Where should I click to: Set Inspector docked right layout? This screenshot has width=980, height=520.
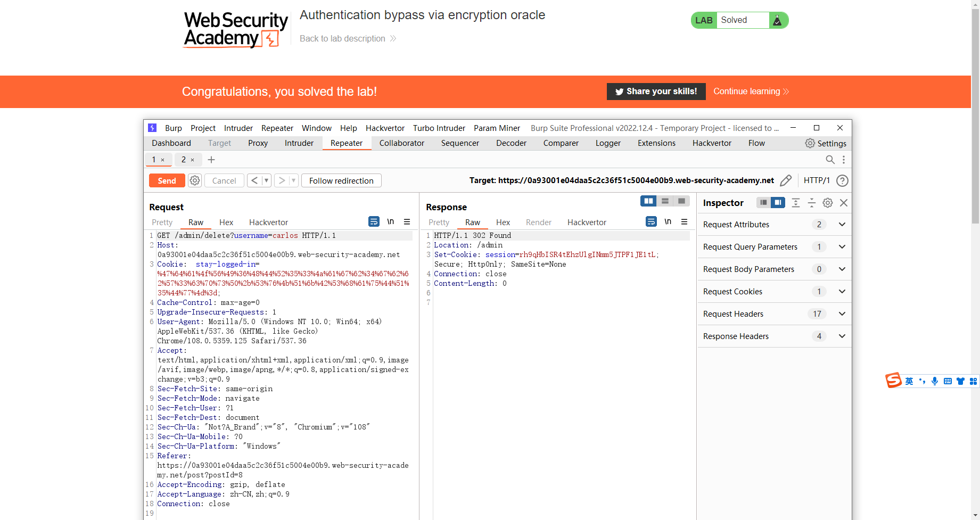point(778,202)
